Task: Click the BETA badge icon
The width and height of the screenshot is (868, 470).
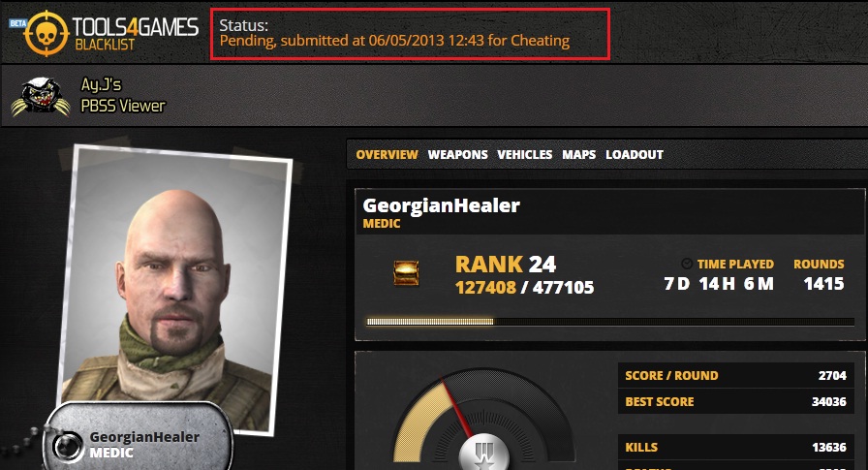Action: click(18, 23)
